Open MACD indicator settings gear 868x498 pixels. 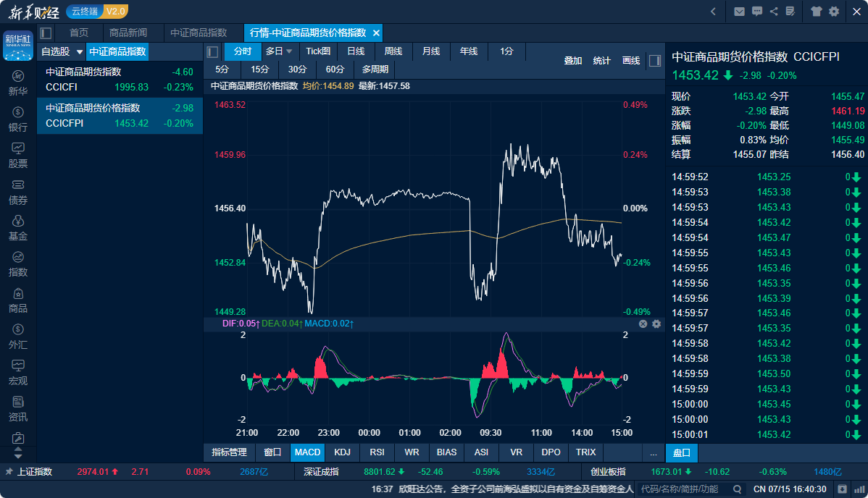point(656,324)
